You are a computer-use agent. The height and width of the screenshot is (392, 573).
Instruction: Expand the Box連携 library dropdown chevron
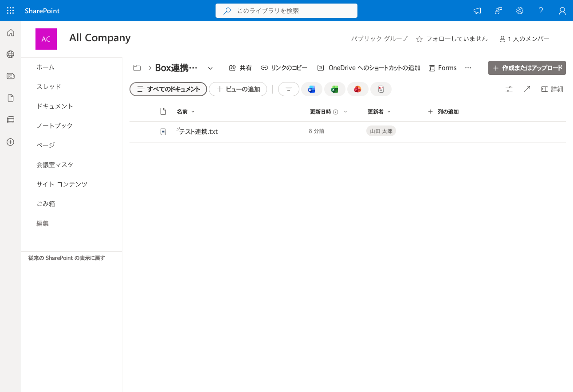coord(210,68)
